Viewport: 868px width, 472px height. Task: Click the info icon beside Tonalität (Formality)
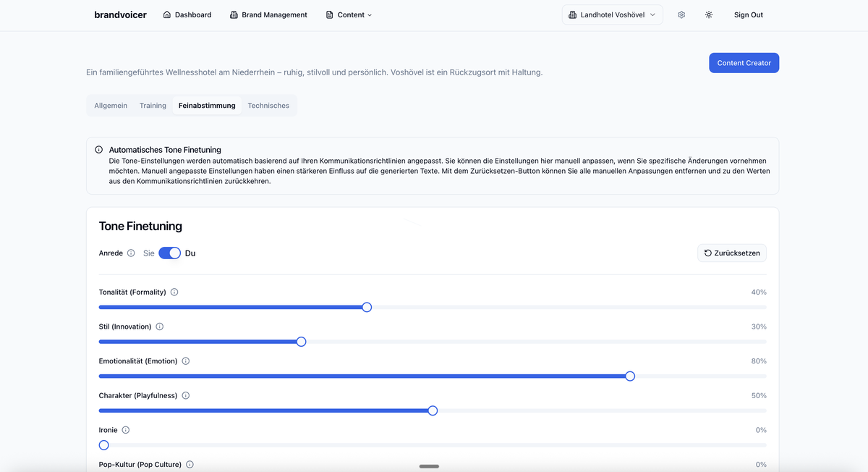click(x=174, y=292)
